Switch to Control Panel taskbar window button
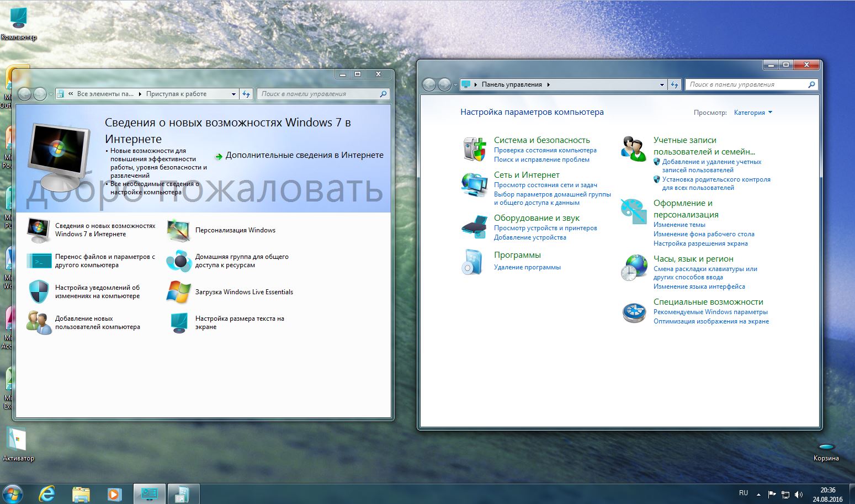Viewport: 855px width, 504px height. (x=149, y=494)
